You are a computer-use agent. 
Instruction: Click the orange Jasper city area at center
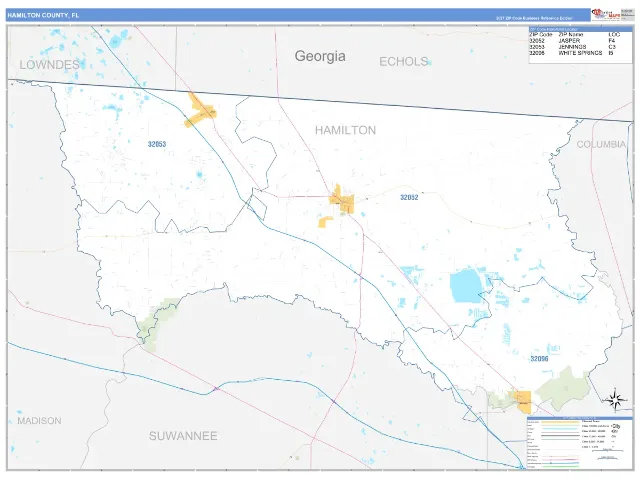(x=342, y=200)
